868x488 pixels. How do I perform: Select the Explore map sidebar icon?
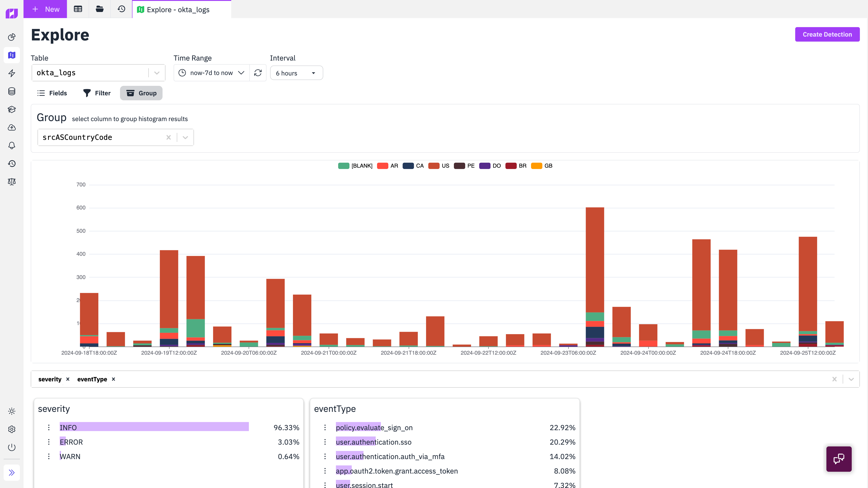12,55
